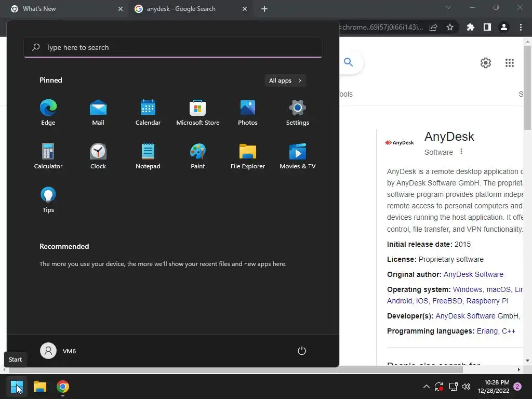The height and width of the screenshot is (399, 532).
Task: Open Edge from pinned apps
Action: click(x=48, y=112)
